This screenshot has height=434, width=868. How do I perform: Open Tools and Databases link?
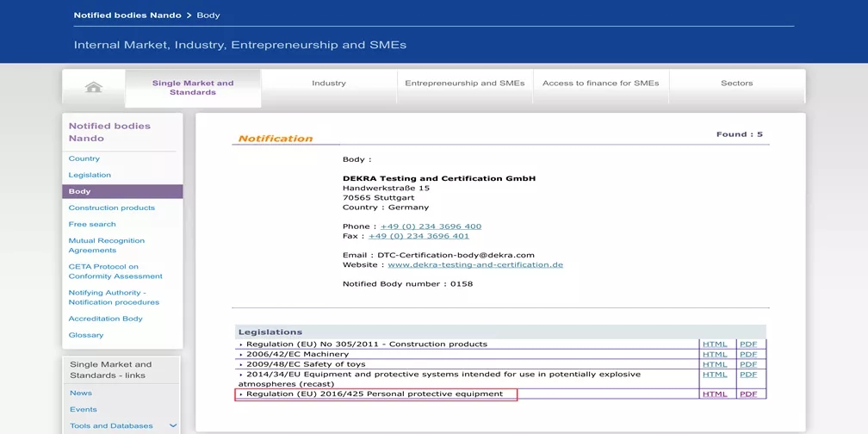pyautogui.click(x=111, y=425)
